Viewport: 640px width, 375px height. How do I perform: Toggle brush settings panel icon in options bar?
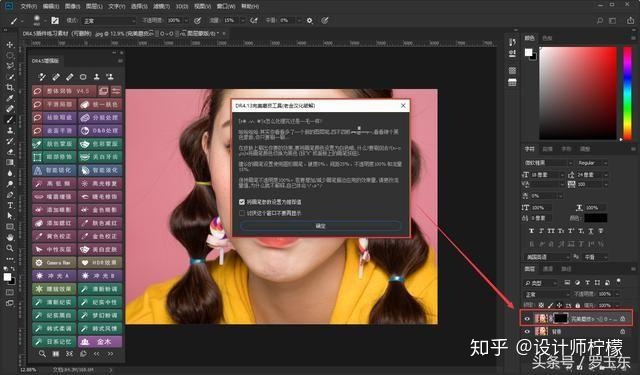pyautogui.click(x=55, y=20)
